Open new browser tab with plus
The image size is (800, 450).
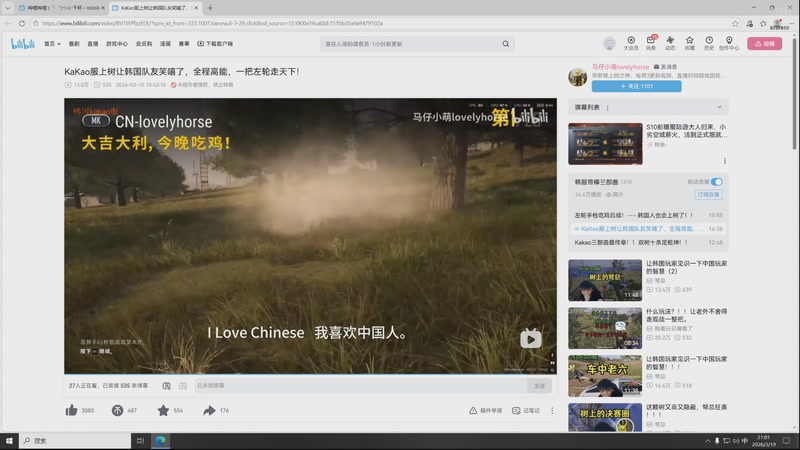(210, 8)
